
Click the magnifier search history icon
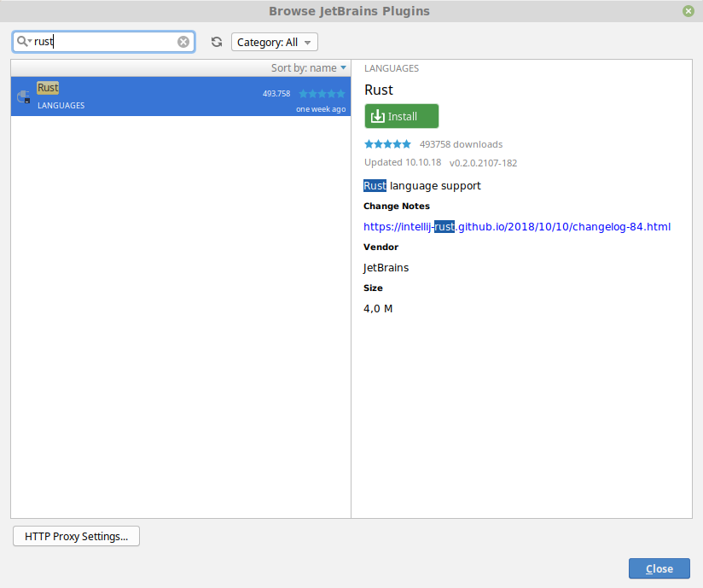pyautogui.click(x=24, y=42)
